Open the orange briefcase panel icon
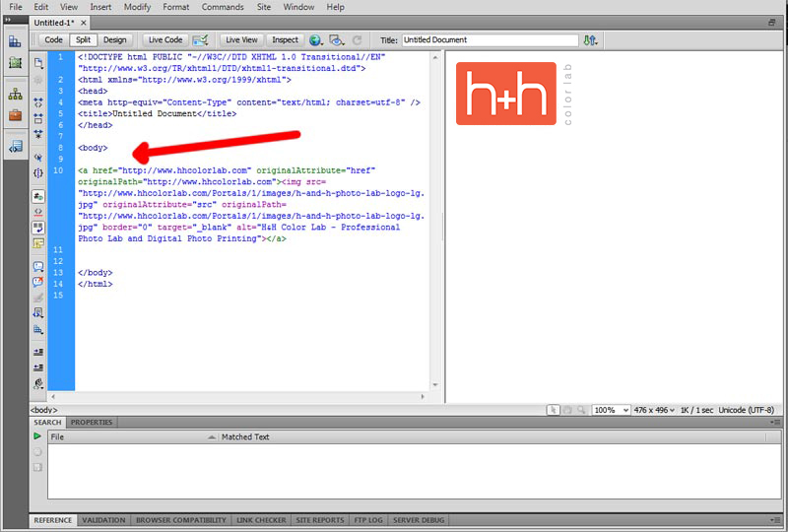 [x=15, y=115]
